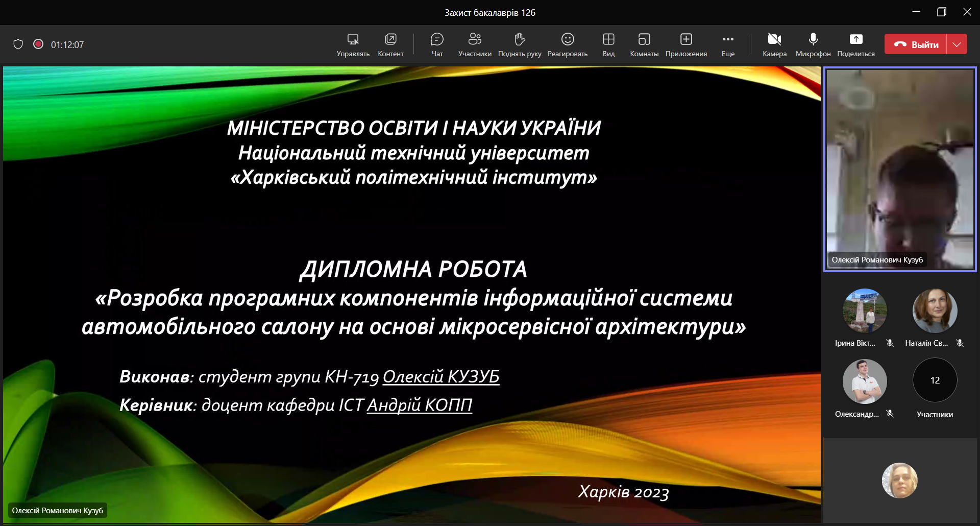Click Ірина Вікт... participant avatar
Viewport: 980px width, 526px height.
[865, 311]
